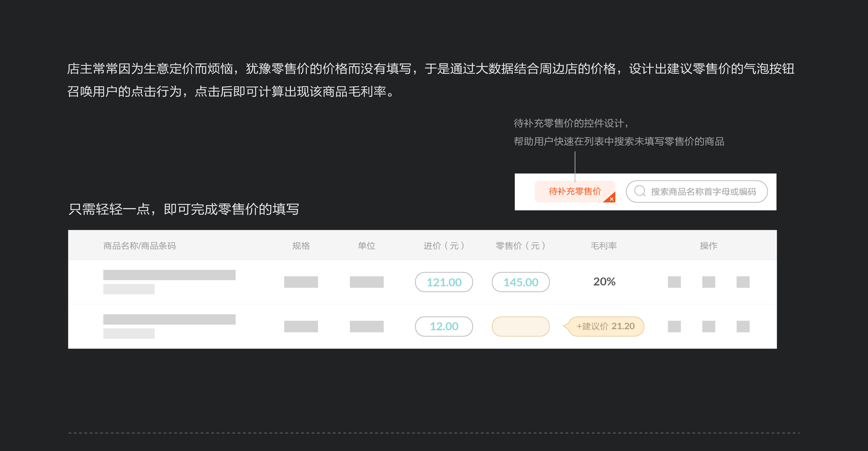The height and width of the screenshot is (451, 868).
Task: Remove the 待补充零售价 filter via its corner X
Action: tap(611, 199)
